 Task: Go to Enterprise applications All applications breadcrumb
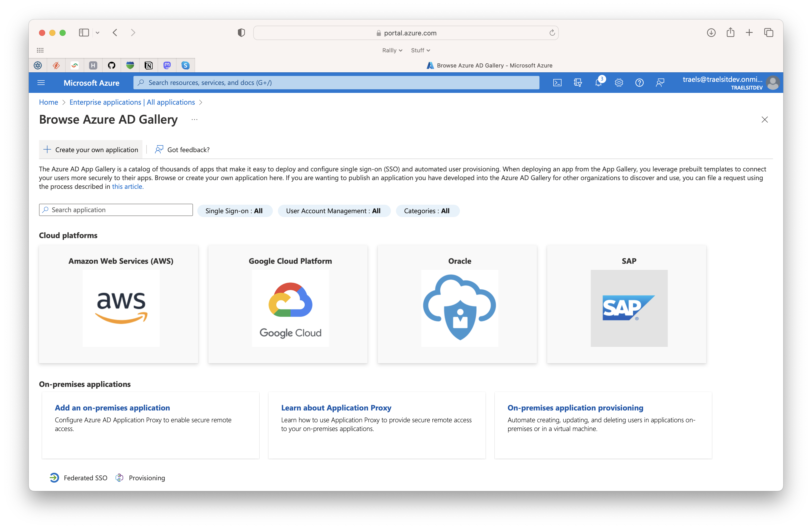click(132, 102)
